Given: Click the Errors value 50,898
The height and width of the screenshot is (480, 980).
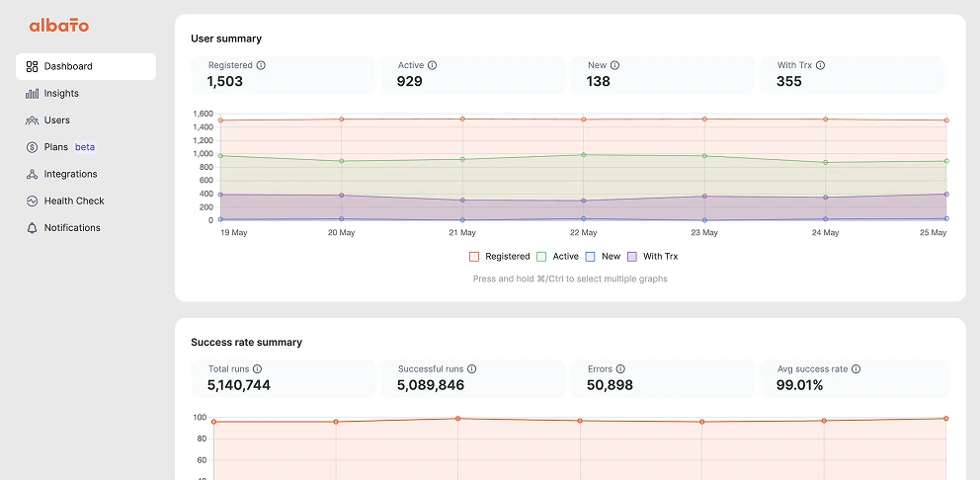Looking at the screenshot, I should (x=610, y=385).
